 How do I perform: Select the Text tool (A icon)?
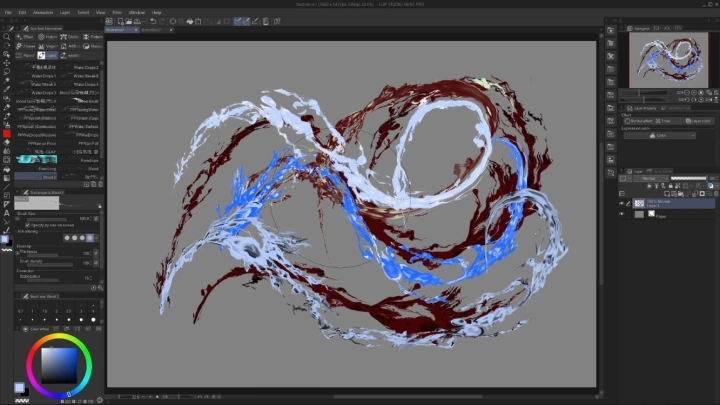tap(6, 212)
